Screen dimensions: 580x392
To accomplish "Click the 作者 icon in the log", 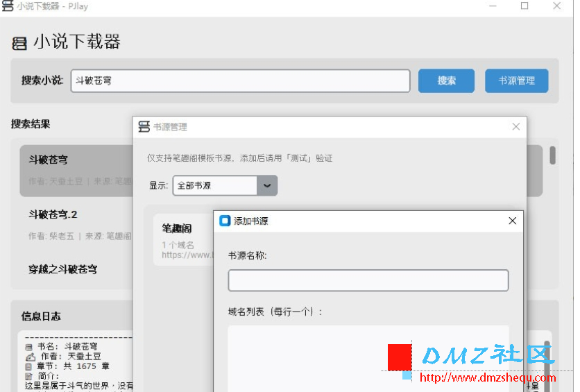I will pyautogui.click(x=31, y=357).
